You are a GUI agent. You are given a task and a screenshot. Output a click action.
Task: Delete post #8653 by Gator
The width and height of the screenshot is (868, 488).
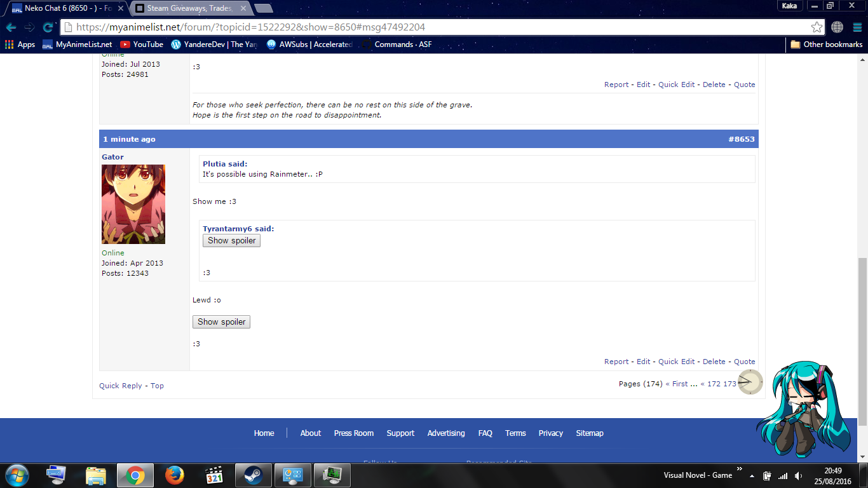coord(714,362)
